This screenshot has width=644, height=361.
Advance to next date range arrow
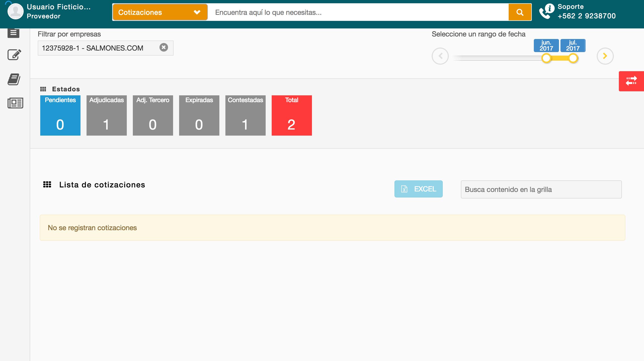[605, 56]
